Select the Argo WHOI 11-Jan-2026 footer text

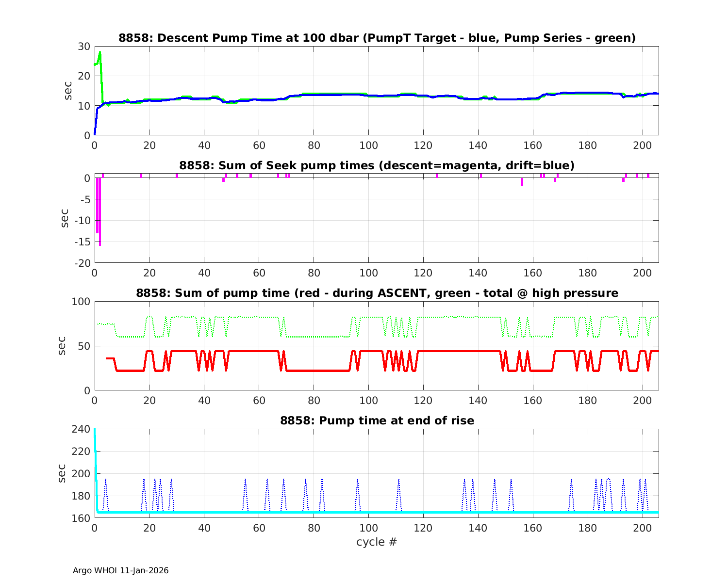120,570
